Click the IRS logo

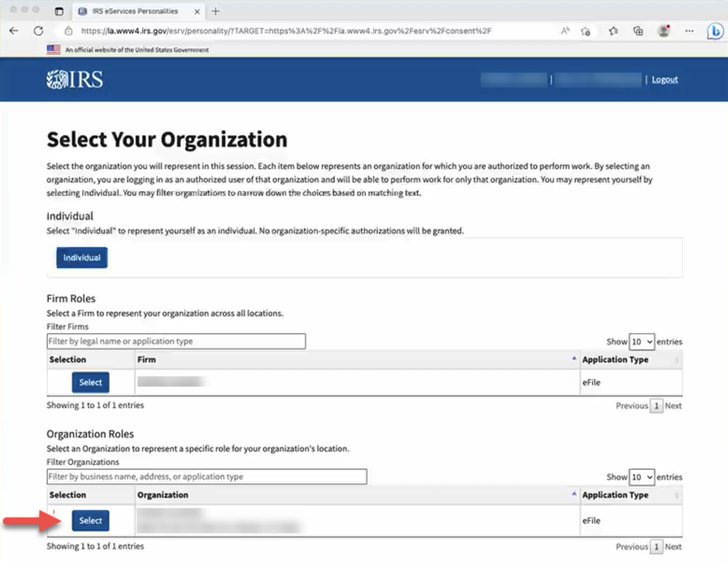click(75, 80)
